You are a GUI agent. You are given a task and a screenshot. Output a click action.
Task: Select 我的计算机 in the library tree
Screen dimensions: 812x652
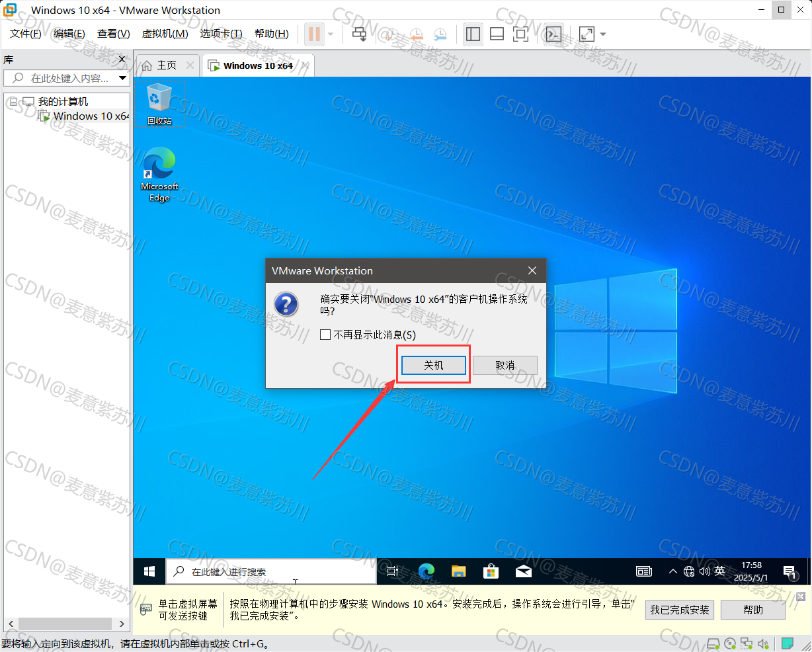pyautogui.click(x=63, y=102)
